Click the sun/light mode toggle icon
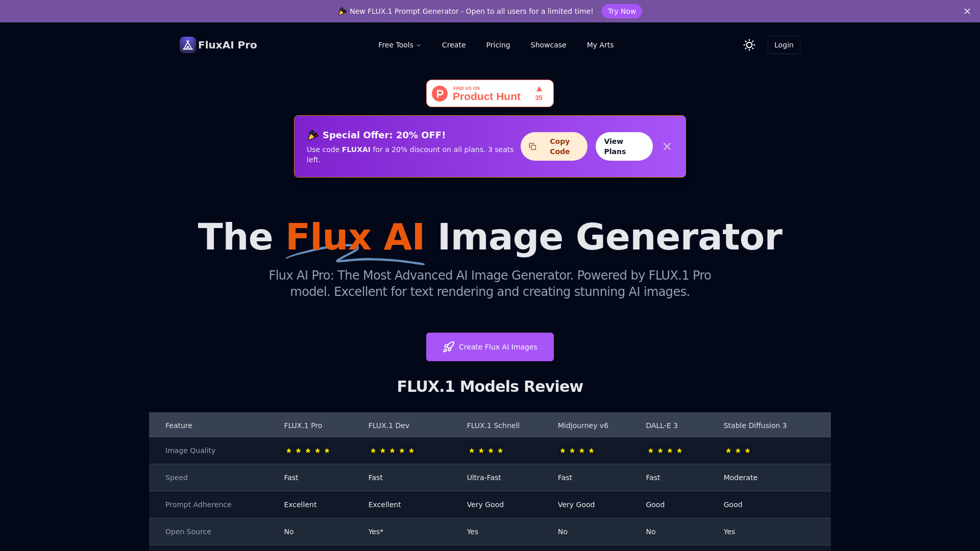This screenshot has height=551, width=980. tap(749, 44)
